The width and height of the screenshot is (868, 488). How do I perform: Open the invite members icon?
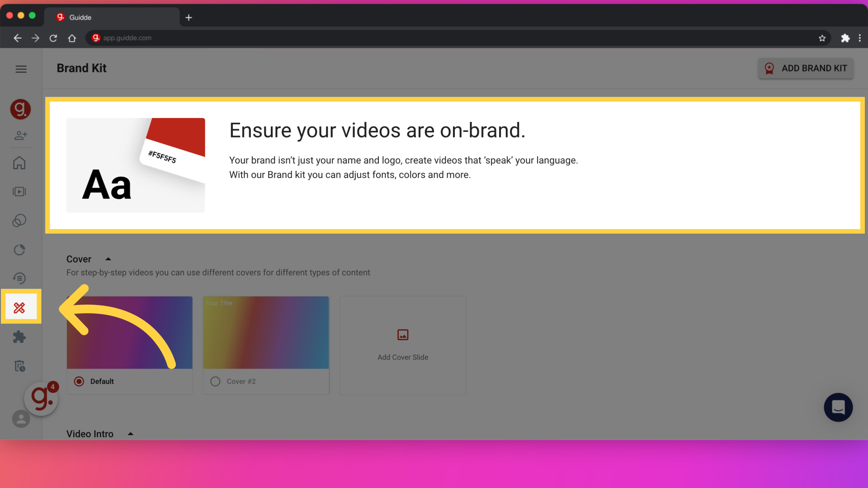pos(21,135)
